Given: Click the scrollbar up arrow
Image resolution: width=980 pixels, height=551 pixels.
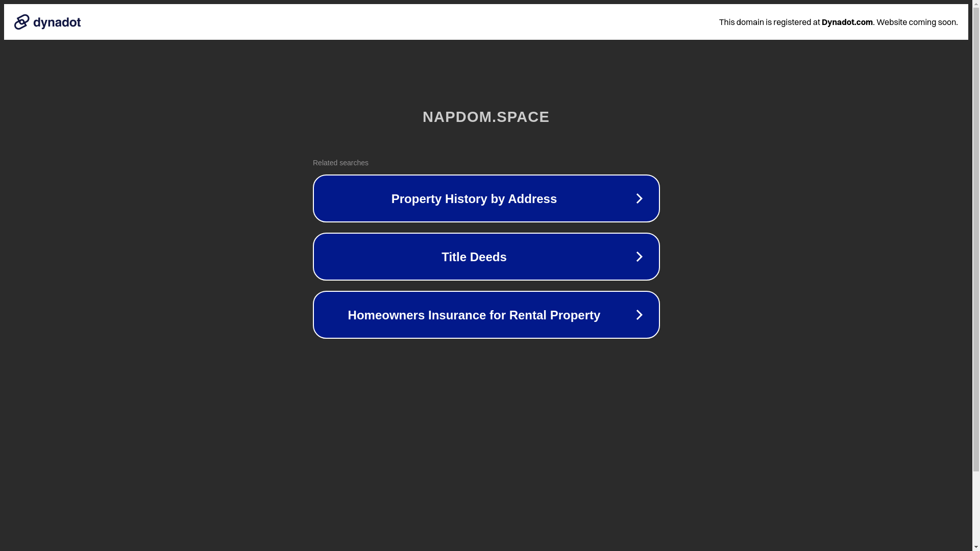Looking at the screenshot, I should point(975,4).
